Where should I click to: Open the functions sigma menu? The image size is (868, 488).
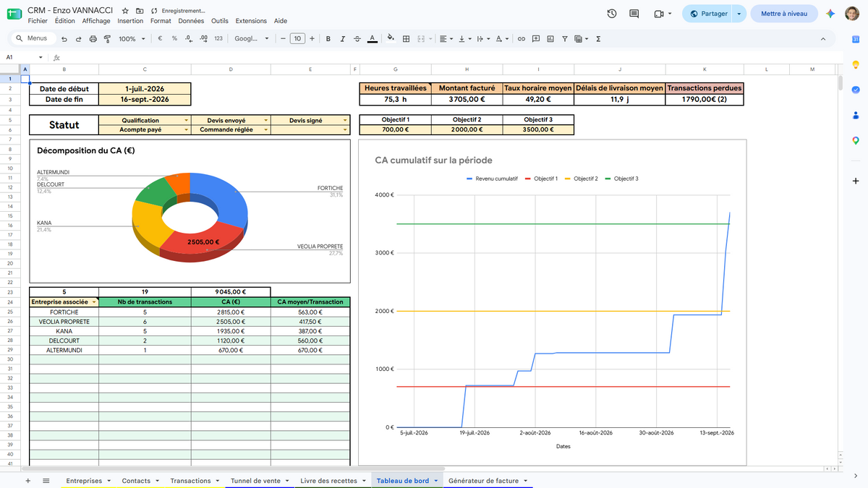598,39
